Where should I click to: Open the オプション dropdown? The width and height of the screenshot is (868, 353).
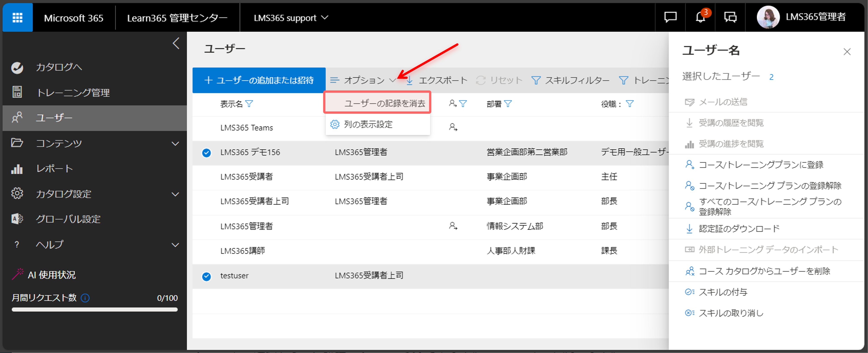pos(363,80)
